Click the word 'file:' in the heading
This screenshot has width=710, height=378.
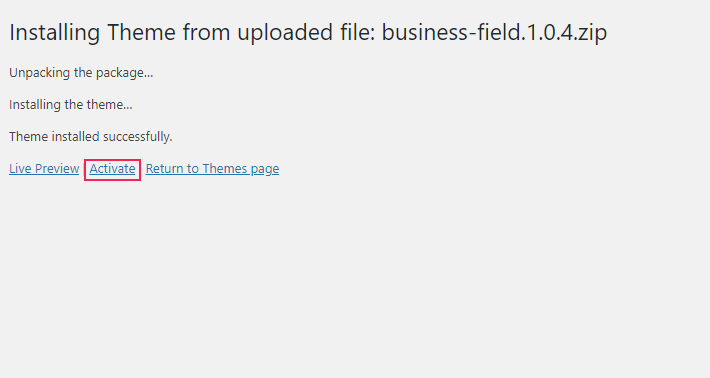pos(358,33)
